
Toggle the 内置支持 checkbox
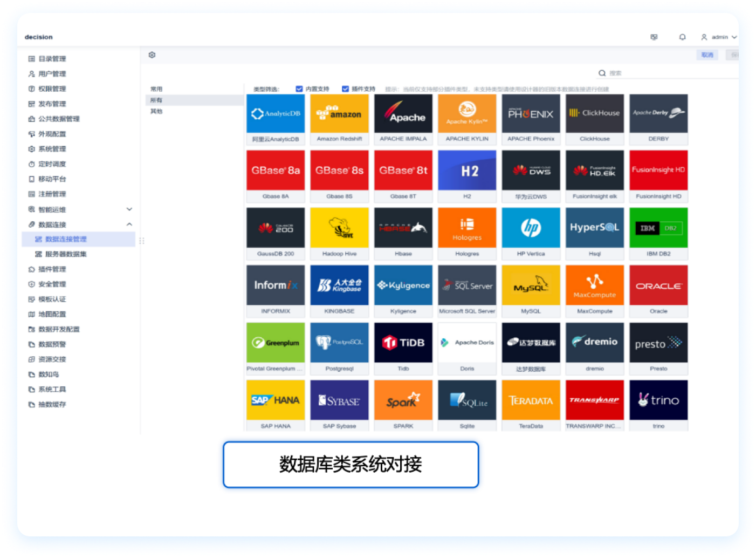(299, 89)
